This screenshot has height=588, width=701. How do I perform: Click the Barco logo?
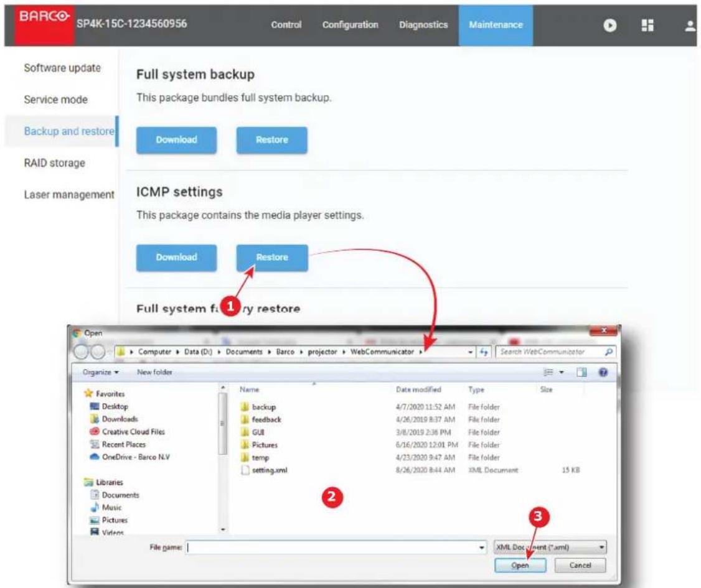pyautogui.click(x=44, y=24)
